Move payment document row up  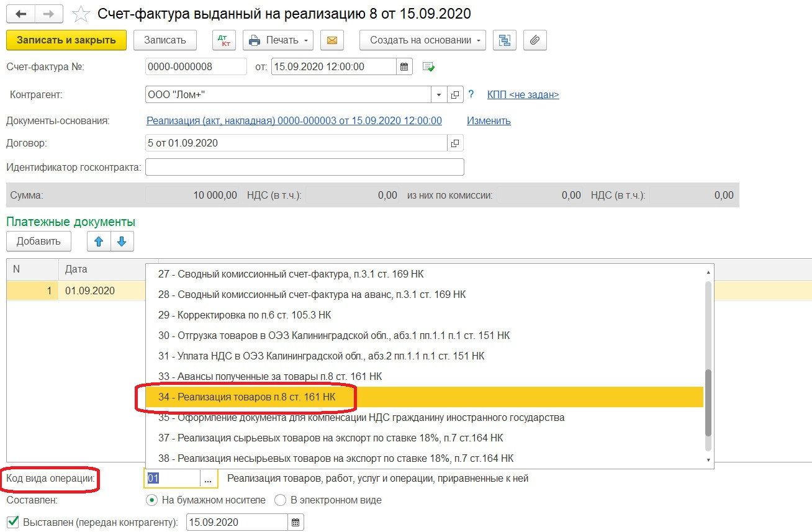[99, 241]
